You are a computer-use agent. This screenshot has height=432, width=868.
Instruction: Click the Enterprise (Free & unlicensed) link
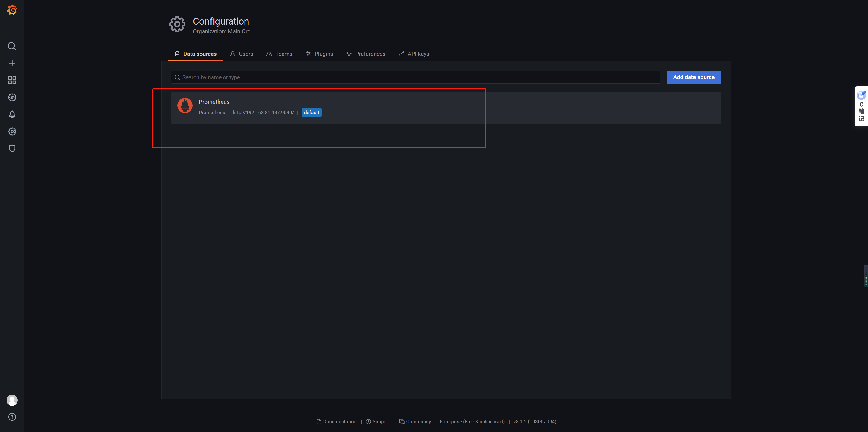472,422
